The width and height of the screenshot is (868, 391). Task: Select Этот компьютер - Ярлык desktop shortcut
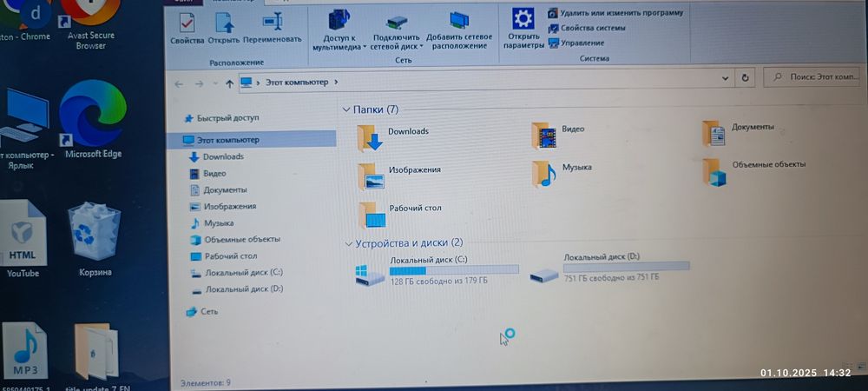(x=25, y=129)
